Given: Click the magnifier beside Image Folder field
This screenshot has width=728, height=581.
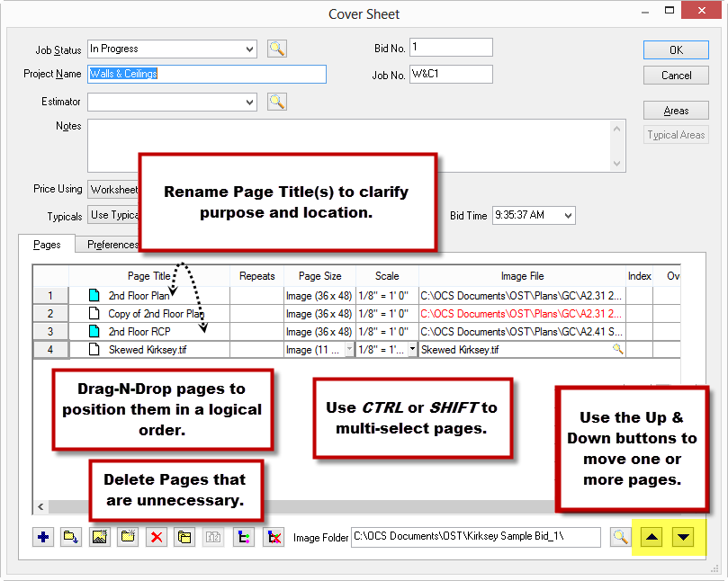Looking at the screenshot, I should pyautogui.click(x=620, y=537).
